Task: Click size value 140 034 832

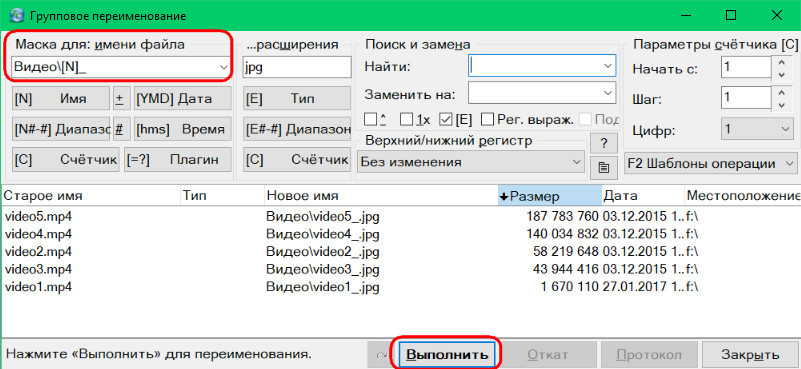Action: (x=562, y=234)
